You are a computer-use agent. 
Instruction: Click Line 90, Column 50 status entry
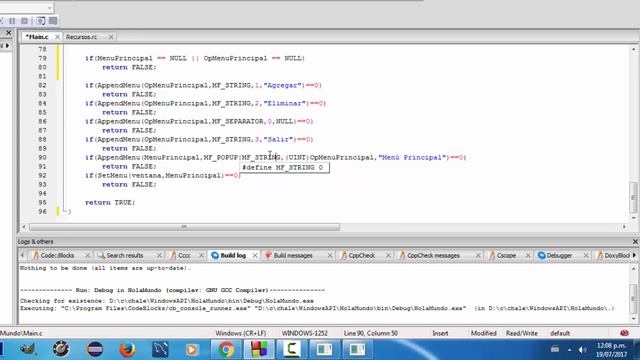(x=371, y=333)
